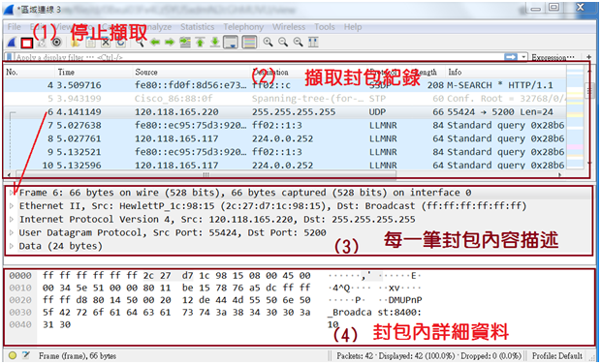Screen dimensions: 601x364
Task: Add a filter button with the plus icon
Action: coord(589,57)
